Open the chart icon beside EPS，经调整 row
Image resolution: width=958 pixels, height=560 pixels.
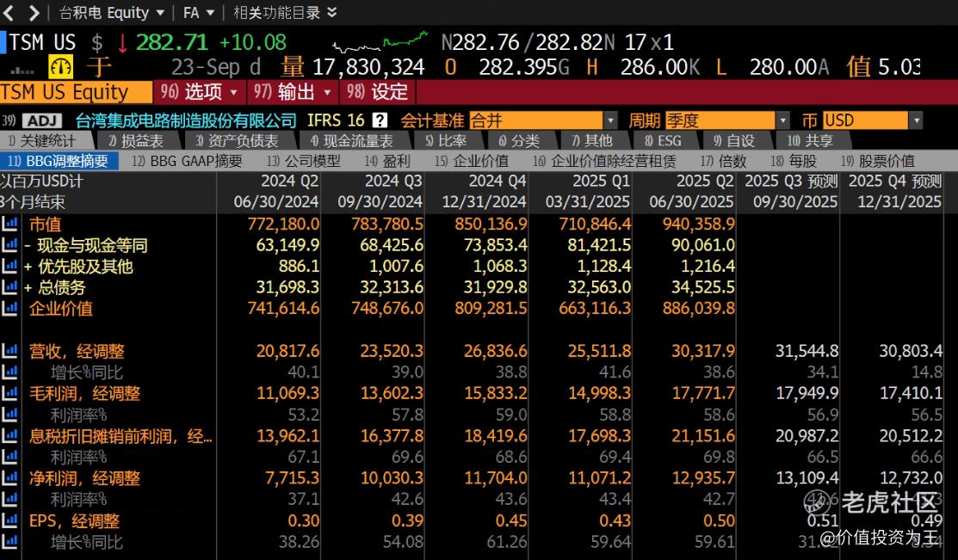tap(9, 521)
